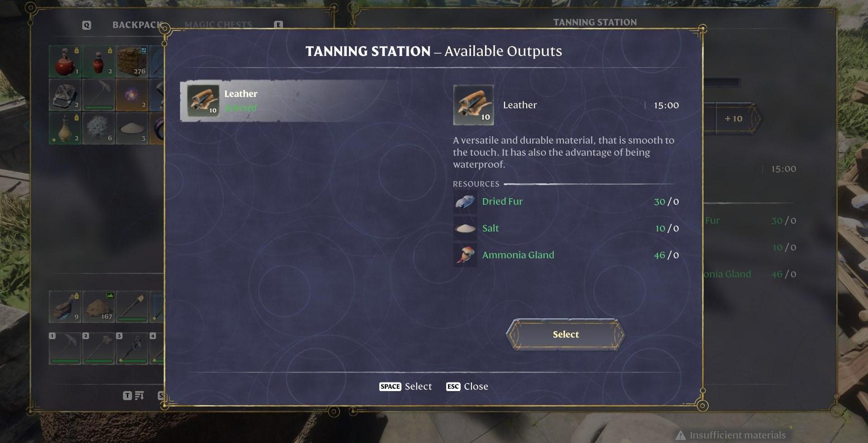The height and width of the screenshot is (443, 868).
Task: Select the brick block stack of 276
Action: coord(132,61)
